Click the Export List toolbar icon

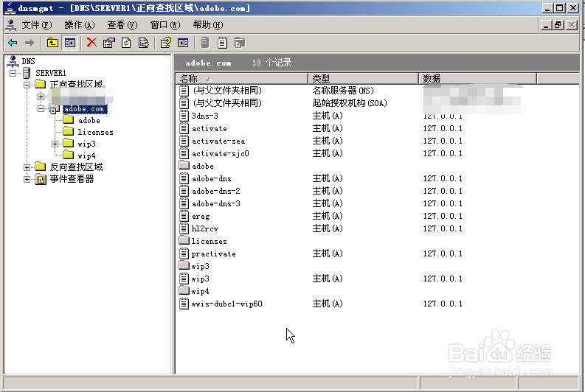click(143, 43)
